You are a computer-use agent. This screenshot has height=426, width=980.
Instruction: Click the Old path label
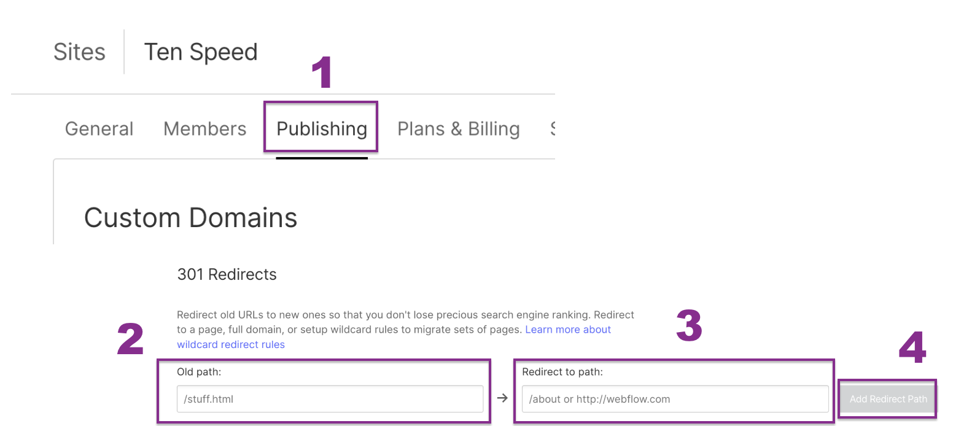click(199, 372)
